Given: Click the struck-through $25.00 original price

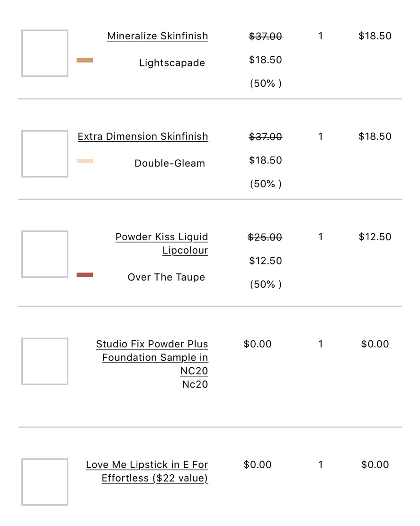Looking at the screenshot, I should (x=265, y=237).
